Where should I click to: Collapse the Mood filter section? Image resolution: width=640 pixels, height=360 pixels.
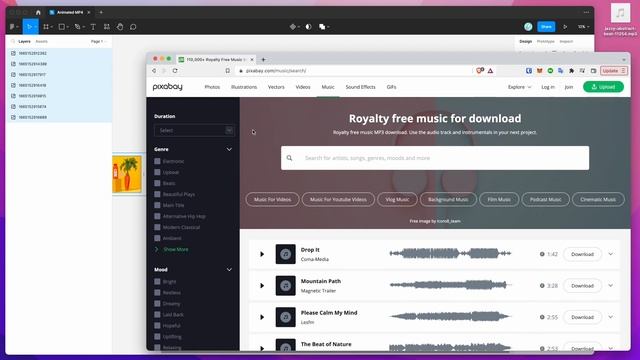pos(229,270)
